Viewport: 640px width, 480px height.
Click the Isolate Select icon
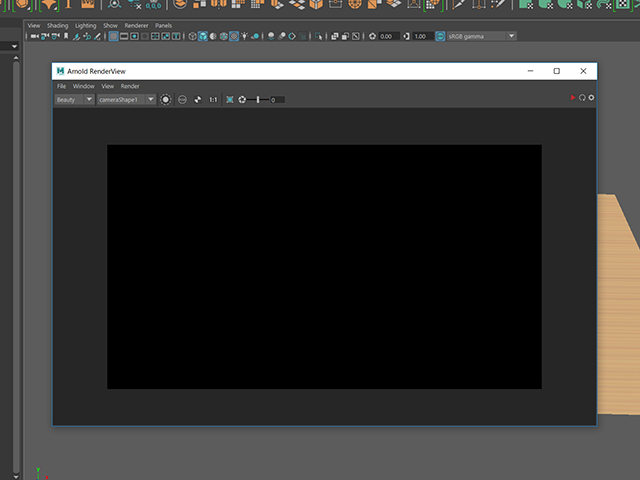click(318, 36)
